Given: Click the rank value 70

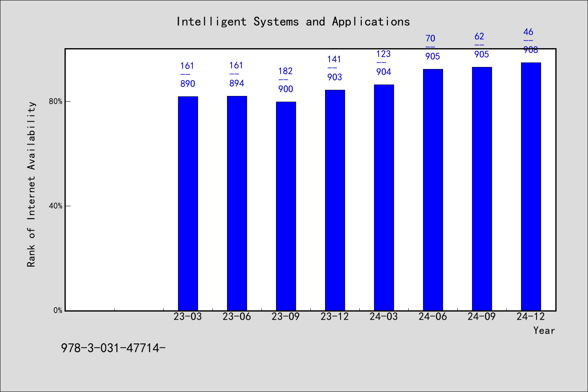Looking at the screenshot, I should coord(430,38).
